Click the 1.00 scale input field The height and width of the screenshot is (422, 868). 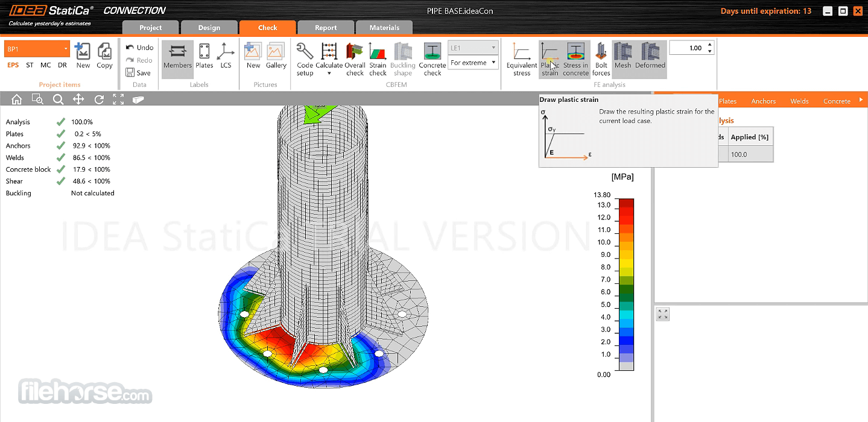688,48
